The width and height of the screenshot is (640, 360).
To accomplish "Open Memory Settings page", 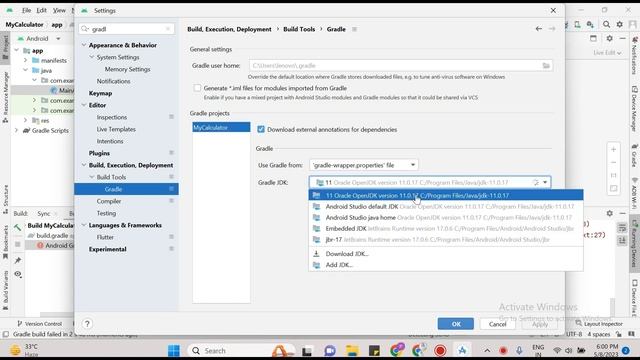I will [x=127, y=69].
